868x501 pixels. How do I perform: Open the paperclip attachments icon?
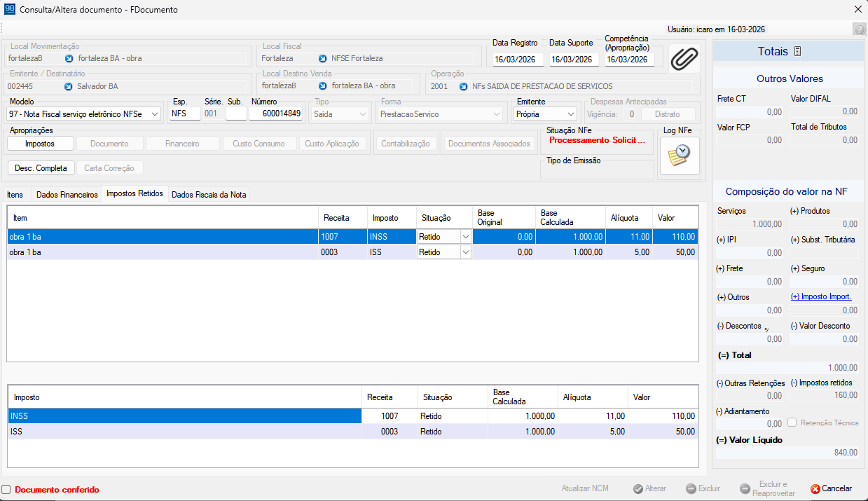click(x=684, y=59)
